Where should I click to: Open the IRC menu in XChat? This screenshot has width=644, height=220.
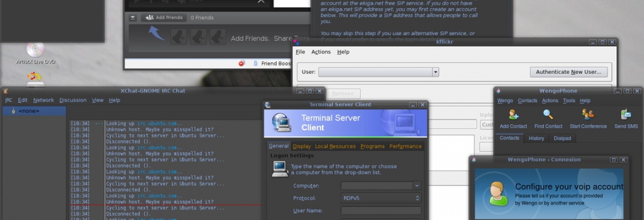[8, 100]
